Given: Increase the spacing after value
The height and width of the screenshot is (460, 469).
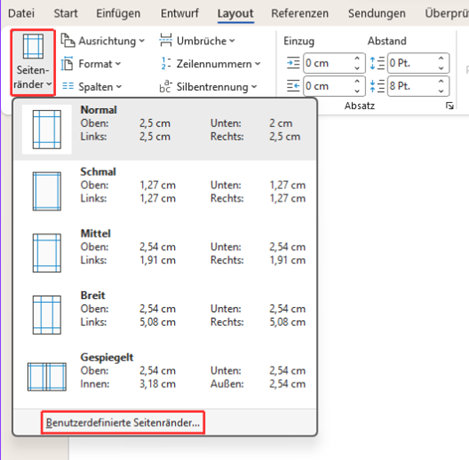Looking at the screenshot, I should coord(441,81).
